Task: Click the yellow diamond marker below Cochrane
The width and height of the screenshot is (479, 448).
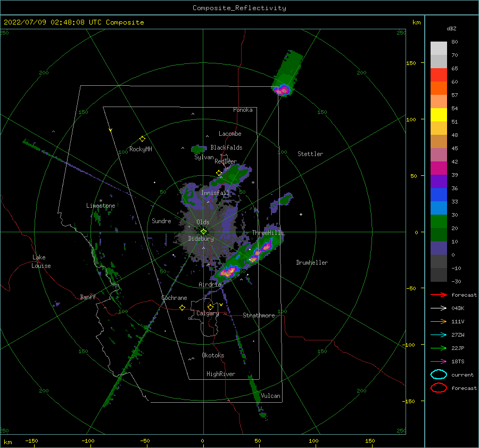Action: point(182,307)
